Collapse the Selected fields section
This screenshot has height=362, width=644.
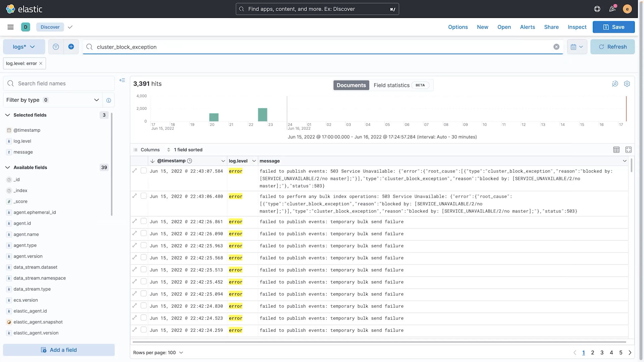coord(8,115)
